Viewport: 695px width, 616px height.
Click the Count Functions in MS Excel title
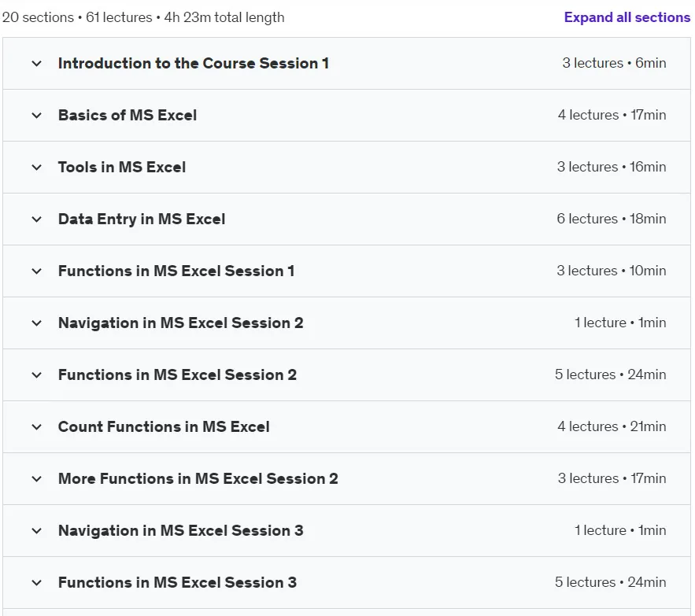click(x=164, y=426)
